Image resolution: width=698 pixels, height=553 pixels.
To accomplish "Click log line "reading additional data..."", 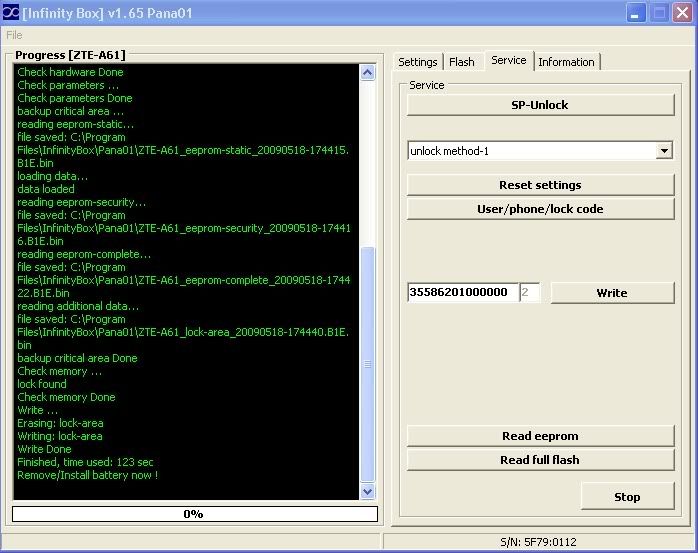I will pyautogui.click(x=78, y=306).
